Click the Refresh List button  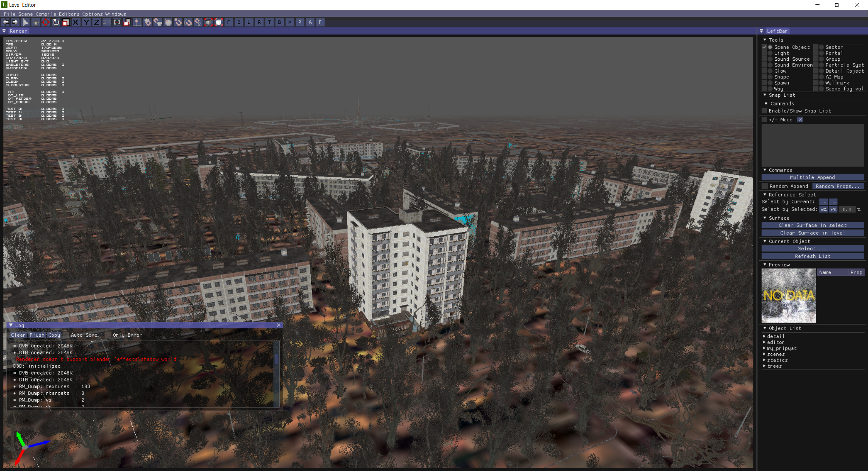(x=812, y=256)
